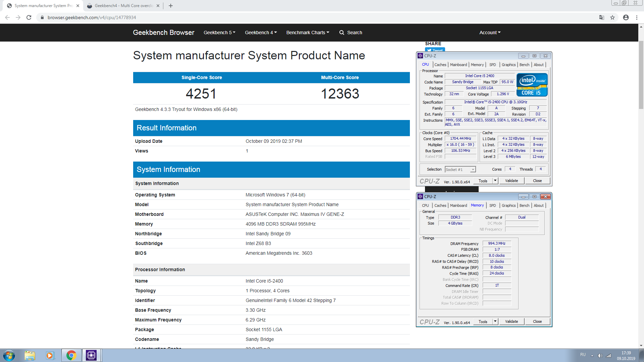Click the browser forward arrow
The height and width of the screenshot is (362, 644).
[x=18, y=17]
